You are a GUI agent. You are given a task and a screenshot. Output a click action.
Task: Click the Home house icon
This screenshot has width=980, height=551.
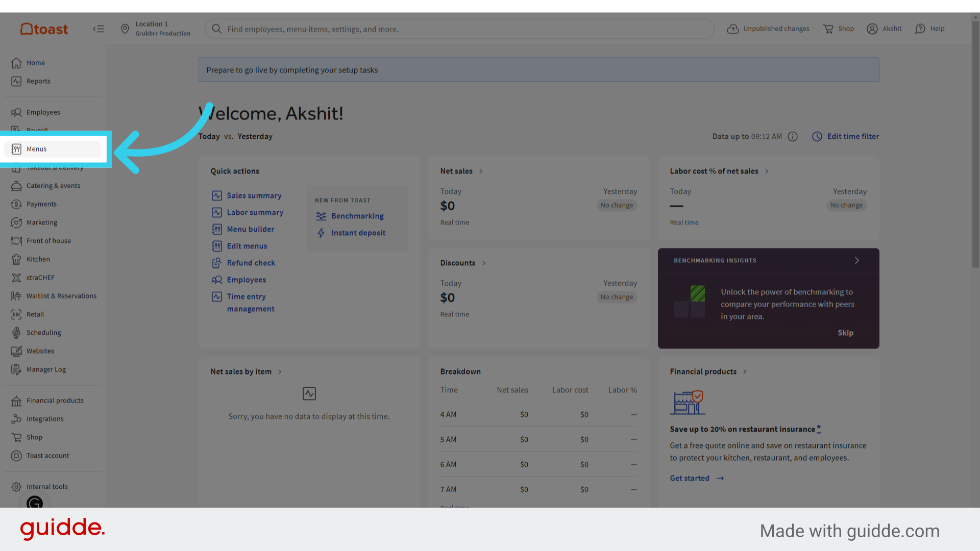pos(16,63)
